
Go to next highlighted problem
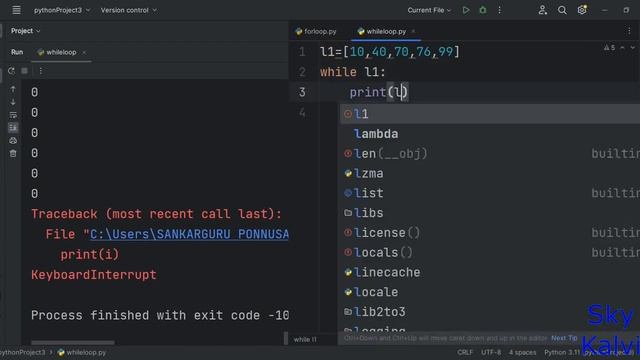click(632, 48)
